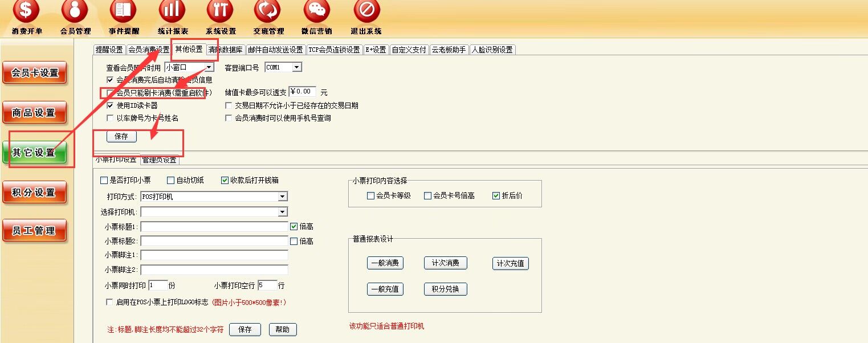Toggle the 使用ID读卡器 checkbox

pos(110,105)
